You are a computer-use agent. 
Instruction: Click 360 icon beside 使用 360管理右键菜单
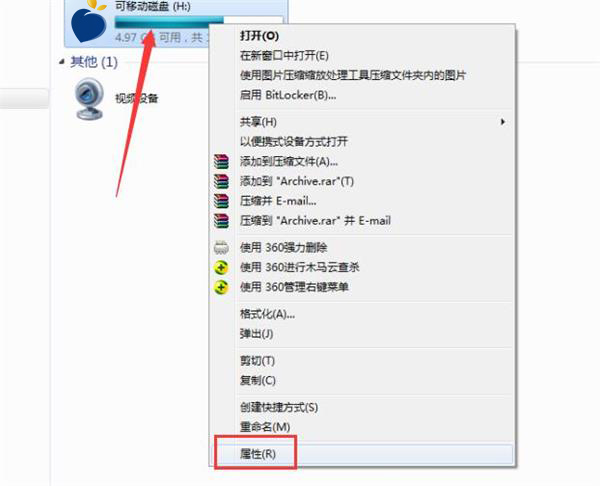coord(221,287)
